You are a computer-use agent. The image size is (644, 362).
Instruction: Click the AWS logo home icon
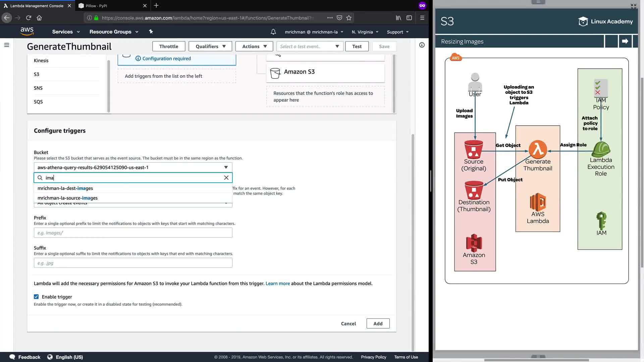[x=27, y=31]
